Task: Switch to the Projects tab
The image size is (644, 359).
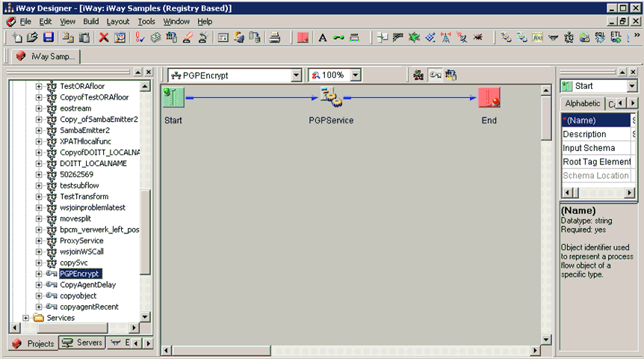Action: point(34,343)
